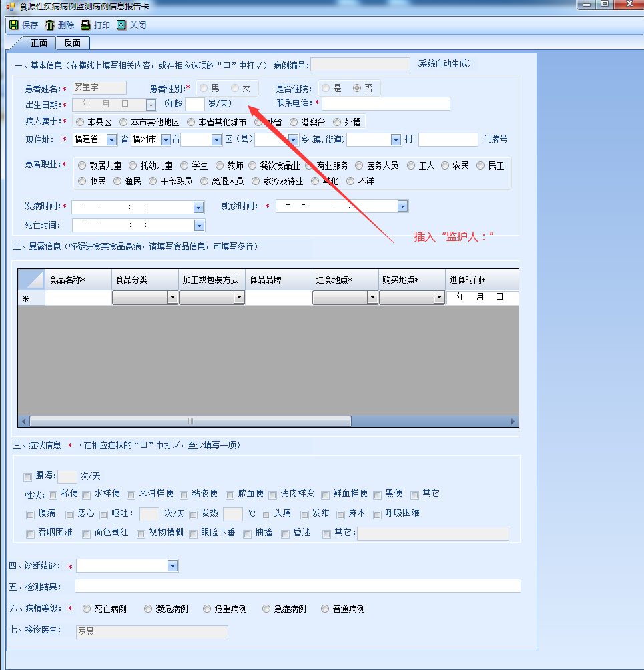Check the 水样便 checkbox
This screenshot has height=670, width=644.
tap(86, 496)
